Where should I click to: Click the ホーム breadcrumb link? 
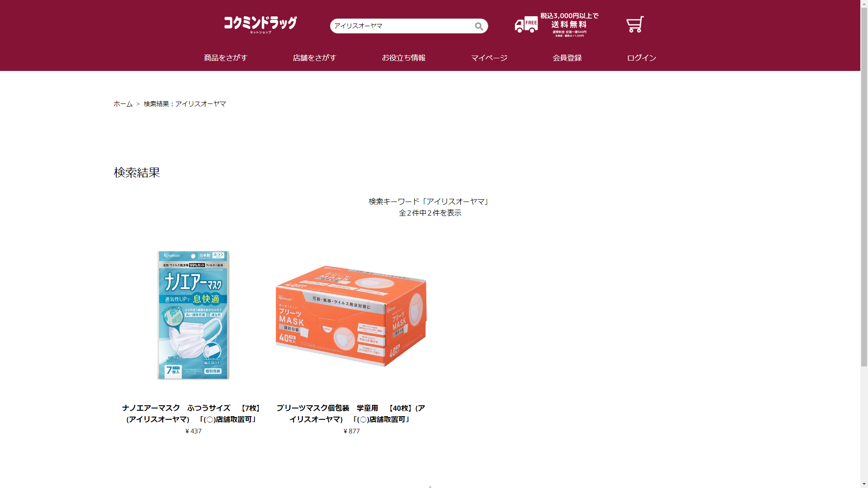coord(123,104)
